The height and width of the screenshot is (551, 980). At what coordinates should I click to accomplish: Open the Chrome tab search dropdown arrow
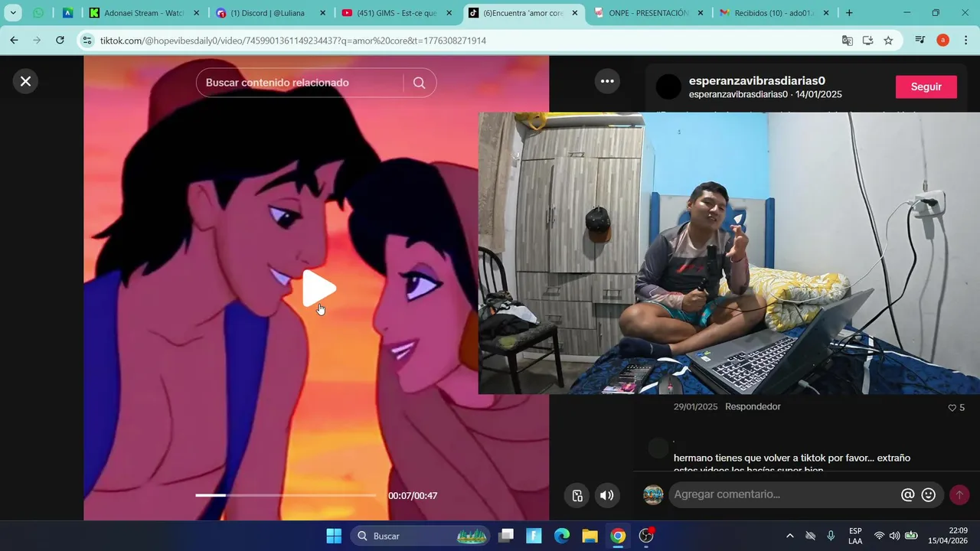click(13, 13)
